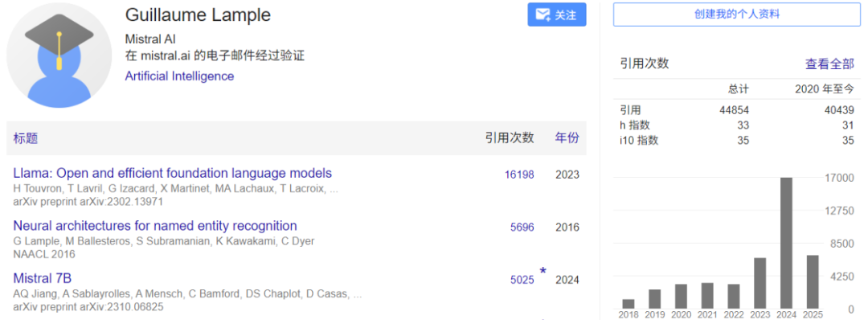Image resolution: width=868 pixels, height=320 pixels.
Task: View the 5025 citations for Mistral 7B
Action: [x=522, y=280]
